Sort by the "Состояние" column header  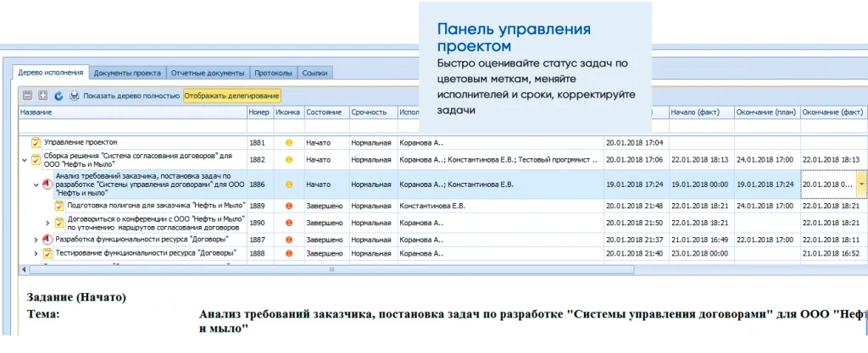326,112
